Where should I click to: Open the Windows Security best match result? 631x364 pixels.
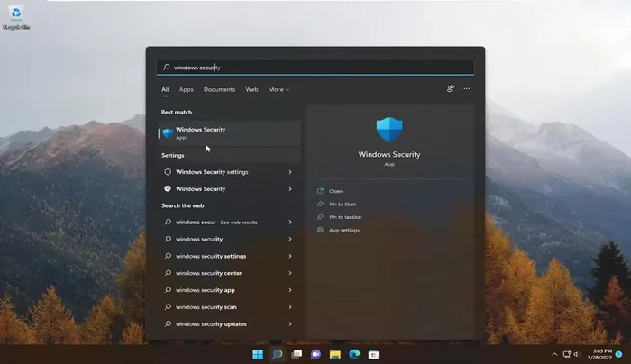(229, 133)
